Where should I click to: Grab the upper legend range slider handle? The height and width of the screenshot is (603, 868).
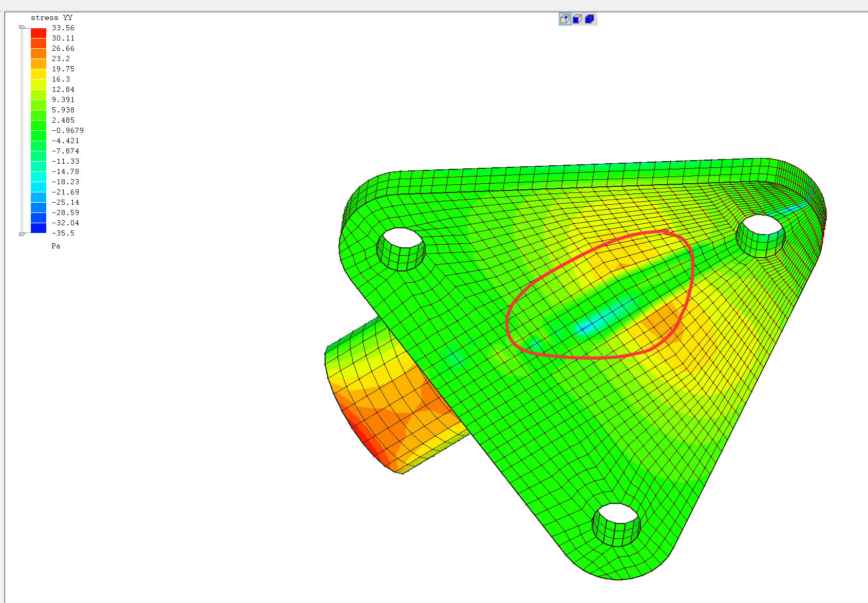(22, 27)
